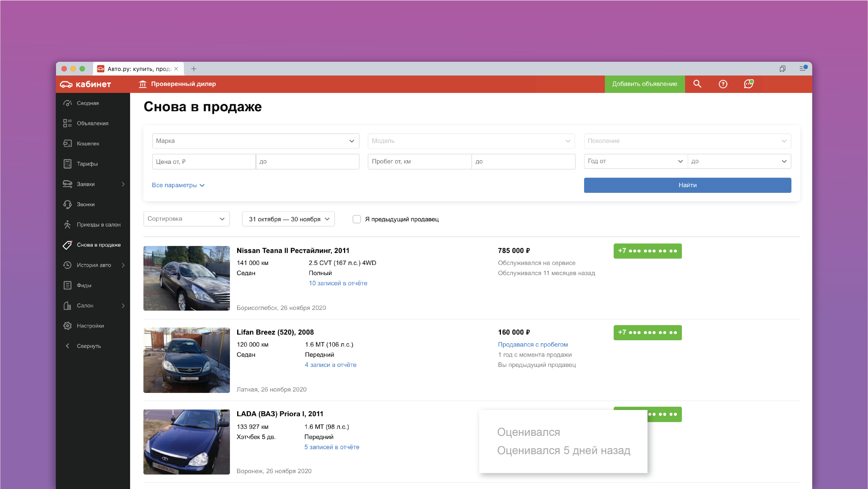Open the Салон building icon
The height and width of the screenshot is (489, 868).
click(x=67, y=306)
